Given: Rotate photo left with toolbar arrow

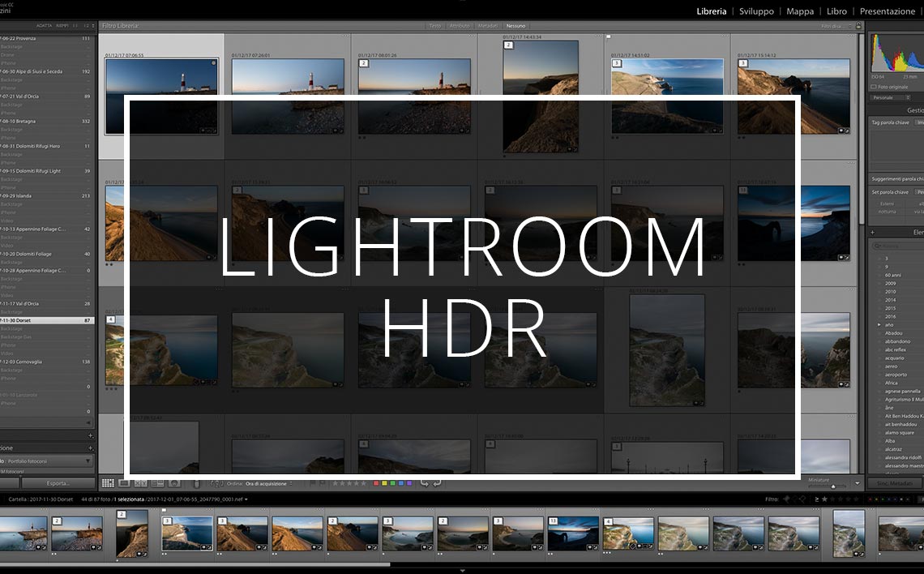Looking at the screenshot, I should 424,483.
